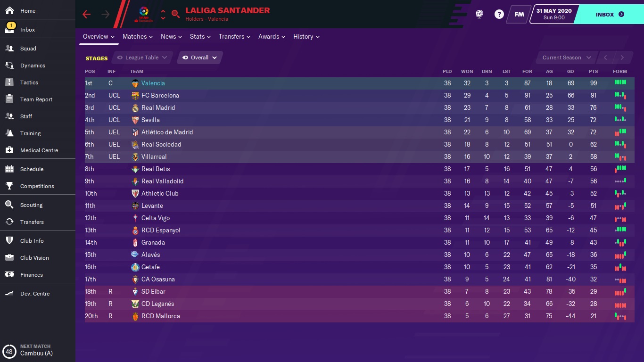Expand the Current Season dropdown
644x362 pixels.
566,58
